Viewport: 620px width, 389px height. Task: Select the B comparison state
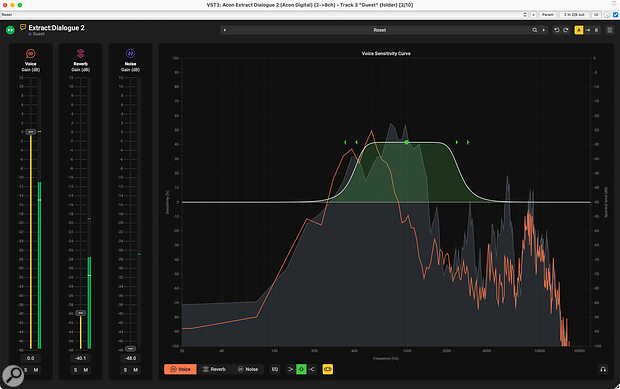(x=596, y=30)
